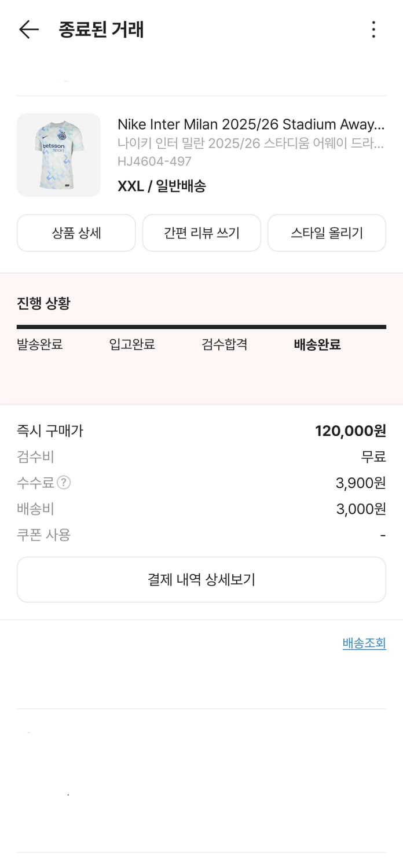The height and width of the screenshot is (868, 403).
Task: Open the three-dot overflow menu
Action: (x=374, y=30)
